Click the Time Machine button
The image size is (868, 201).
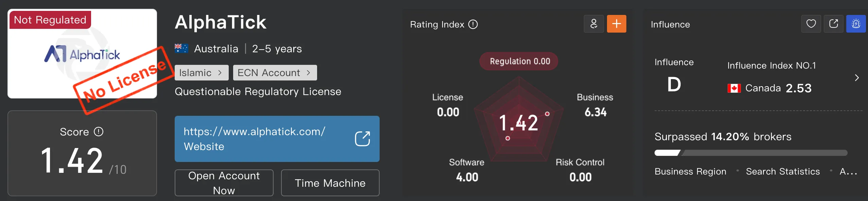tap(330, 183)
